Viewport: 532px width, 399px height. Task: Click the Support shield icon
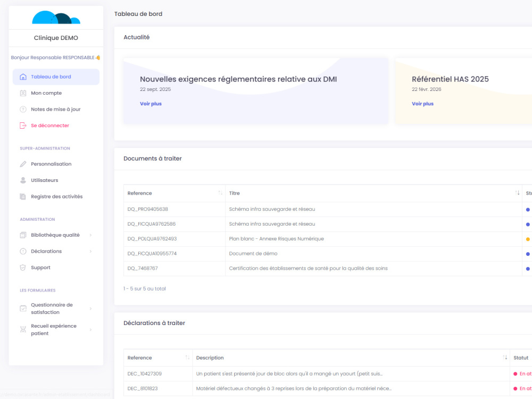[x=23, y=268]
